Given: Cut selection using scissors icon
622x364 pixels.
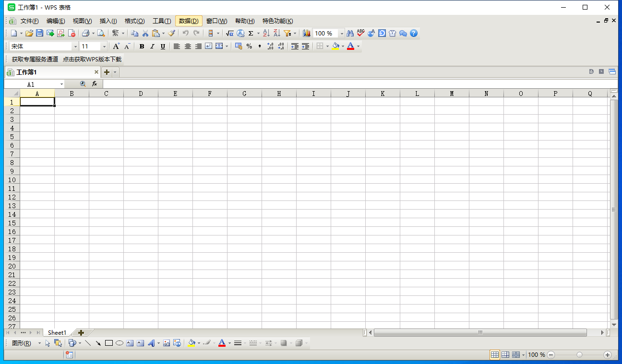Looking at the screenshot, I should coord(145,33).
